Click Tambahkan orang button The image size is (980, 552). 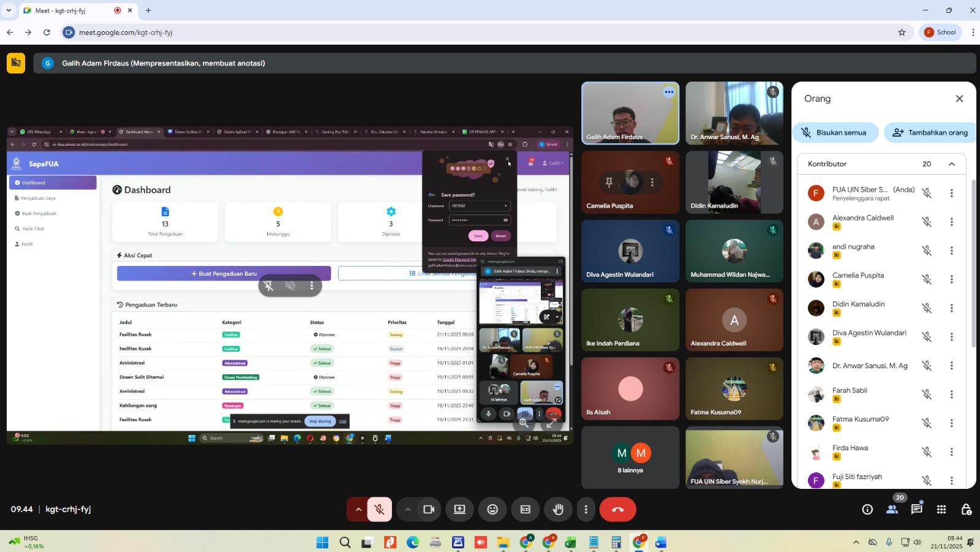click(929, 132)
